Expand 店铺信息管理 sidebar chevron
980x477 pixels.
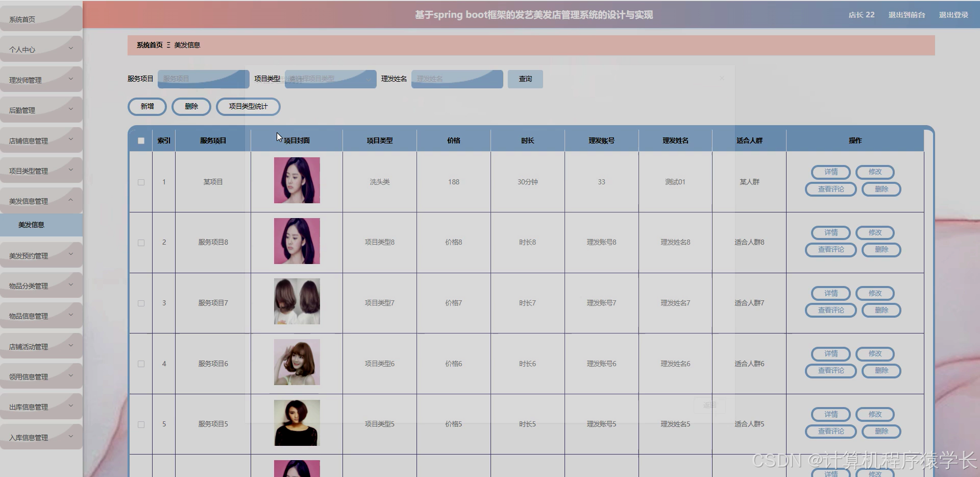tap(71, 139)
